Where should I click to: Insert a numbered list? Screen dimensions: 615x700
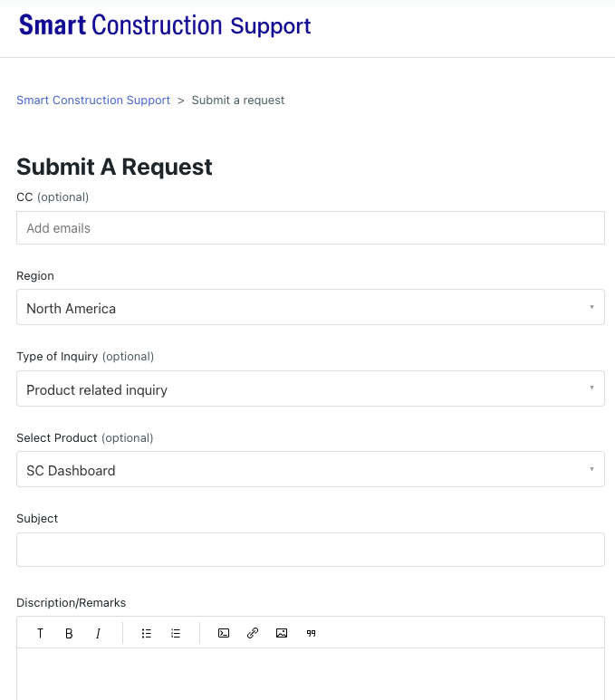176,633
